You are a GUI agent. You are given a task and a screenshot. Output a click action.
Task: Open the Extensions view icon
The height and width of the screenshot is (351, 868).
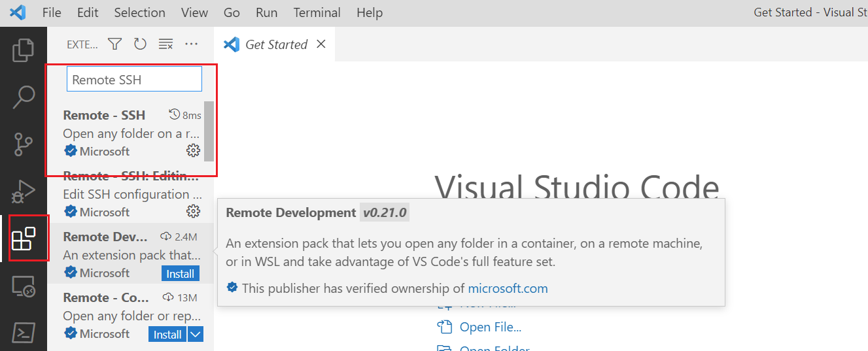click(x=24, y=239)
